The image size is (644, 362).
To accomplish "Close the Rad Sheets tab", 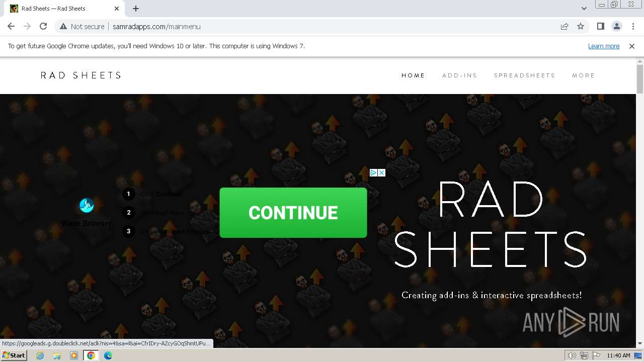I will (x=117, y=9).
